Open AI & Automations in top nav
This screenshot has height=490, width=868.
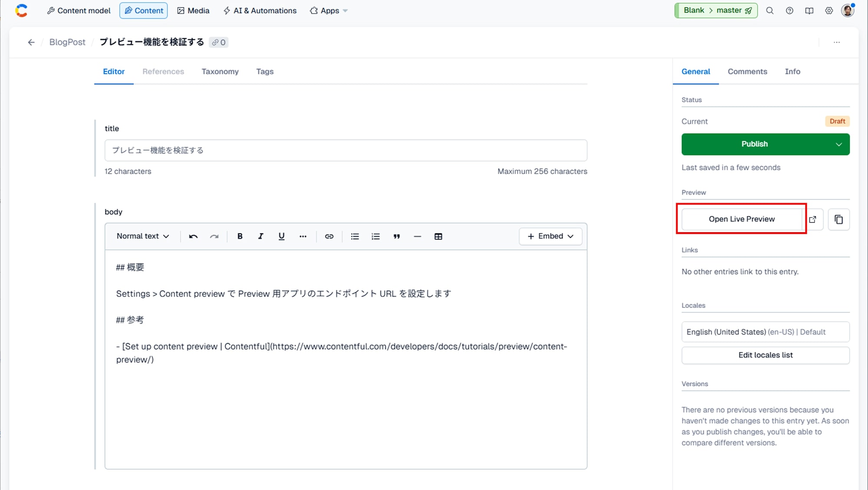(260, 10)
